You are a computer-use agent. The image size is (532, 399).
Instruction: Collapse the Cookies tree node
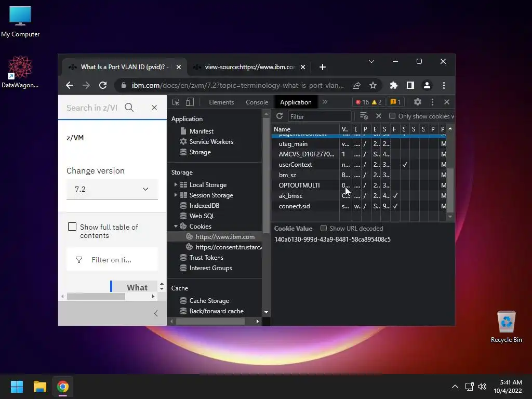tap(176, 226)
